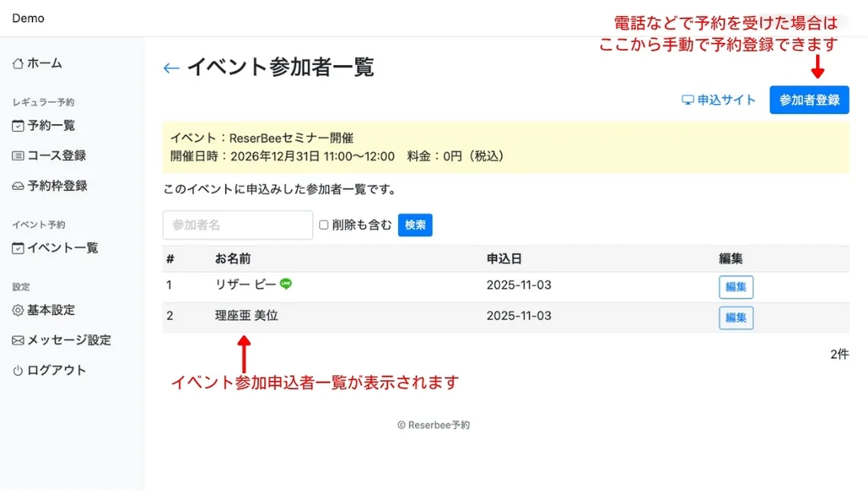Screen dimensions: 868x491
Task: Click the メッセージ設定 envelope icon
Action: click(x=18, y=340)
